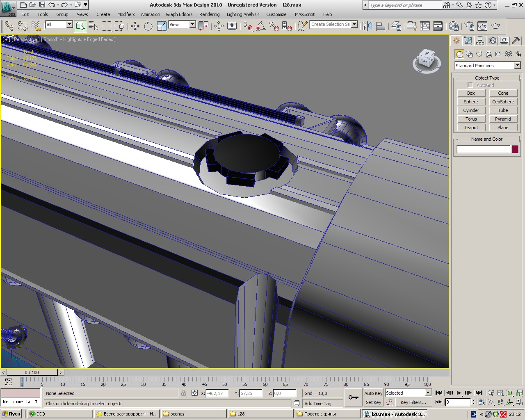Expand the selection filter All dropdown
525x420 pixels.
coord(69,25)
